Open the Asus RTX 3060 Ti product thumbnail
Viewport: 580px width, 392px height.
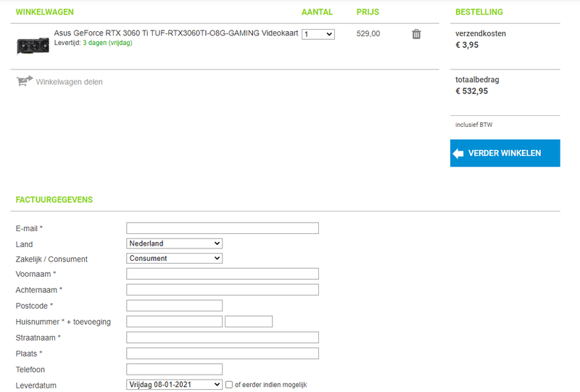tap(33, 46)
